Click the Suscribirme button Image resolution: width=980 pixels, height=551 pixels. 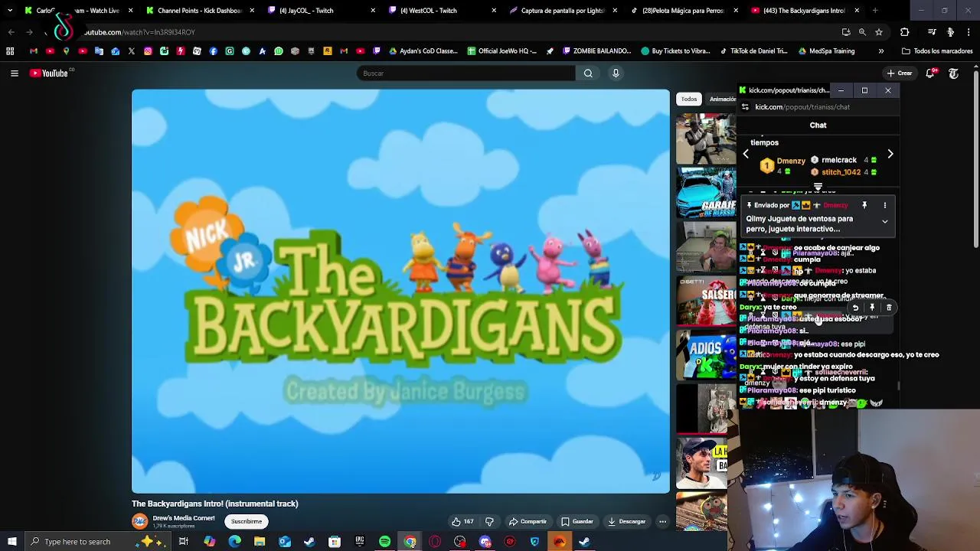[247, 522]
